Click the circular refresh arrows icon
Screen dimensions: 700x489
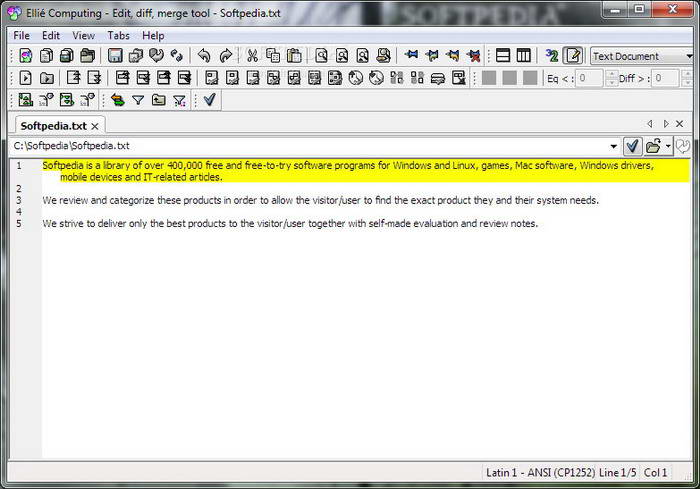click(x=177, y=56)
